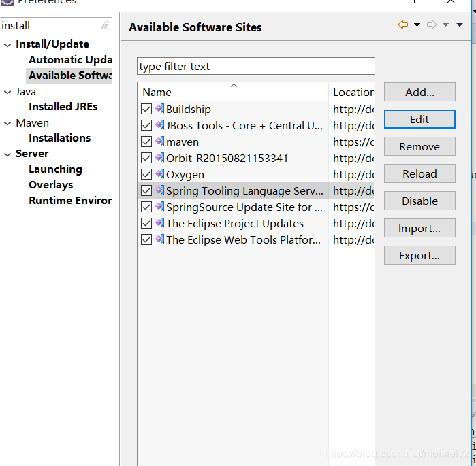Uncheck the Buildship site
476x466 pixels.
tap(146, 109)
